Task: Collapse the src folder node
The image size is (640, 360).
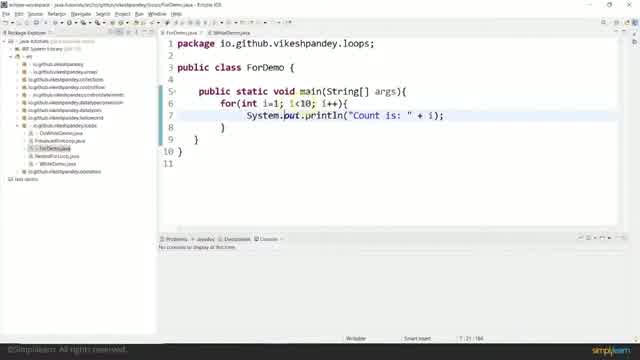Action: coord(11,57)
